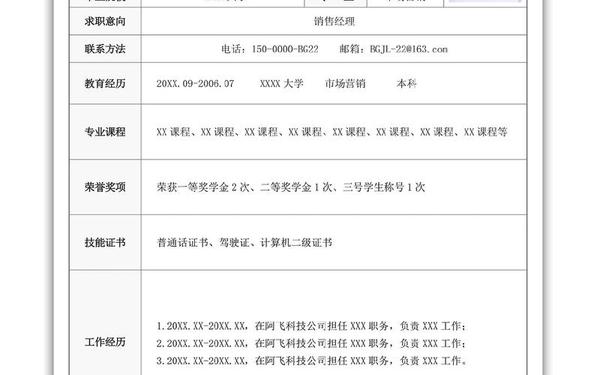Click the 专业课程 label cell
Viewport: 600px width, 375px height.
click(x=105, y=132)
